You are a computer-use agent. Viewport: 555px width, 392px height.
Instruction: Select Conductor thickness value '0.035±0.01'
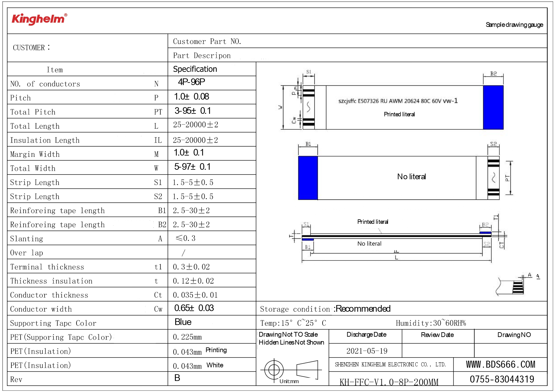point(195,295)
